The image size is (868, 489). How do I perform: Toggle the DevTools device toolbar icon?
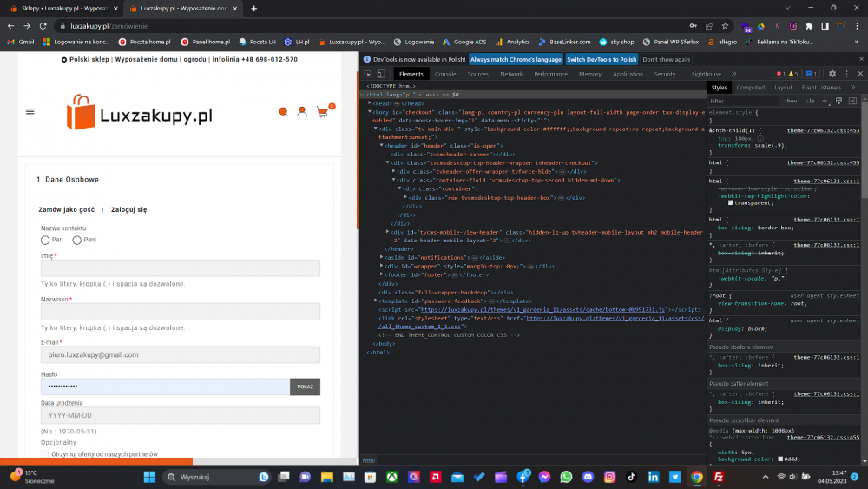coord(381,74)
